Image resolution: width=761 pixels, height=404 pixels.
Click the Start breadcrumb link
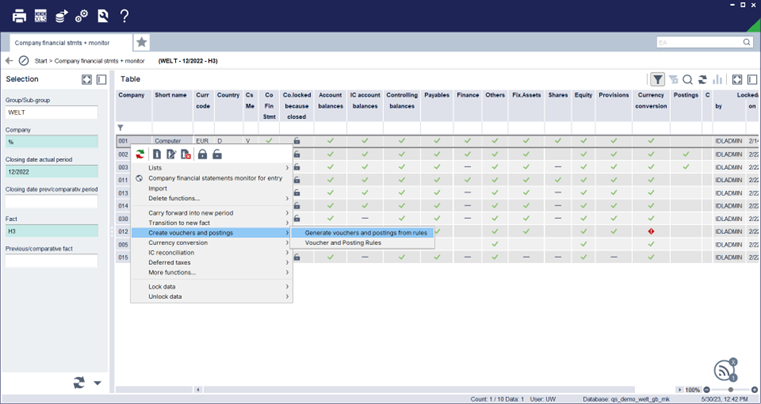pyautogui.click(x=41, y=61)
